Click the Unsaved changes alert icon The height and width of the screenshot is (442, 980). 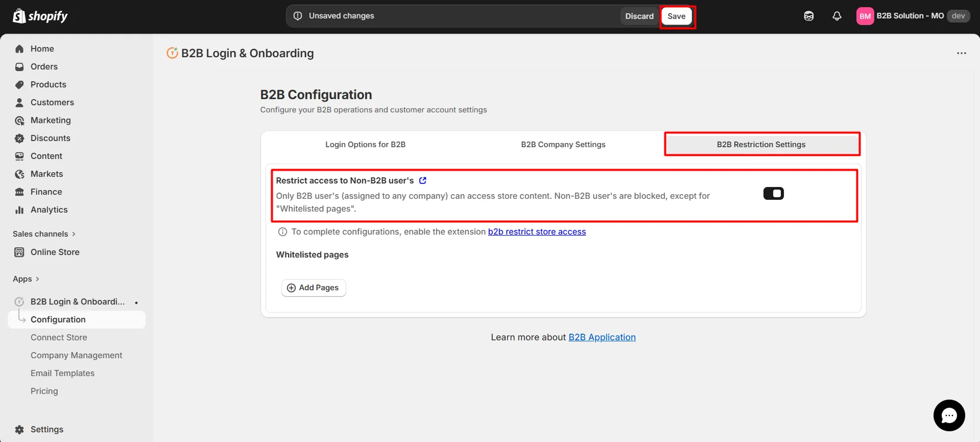tap(298, 16)
